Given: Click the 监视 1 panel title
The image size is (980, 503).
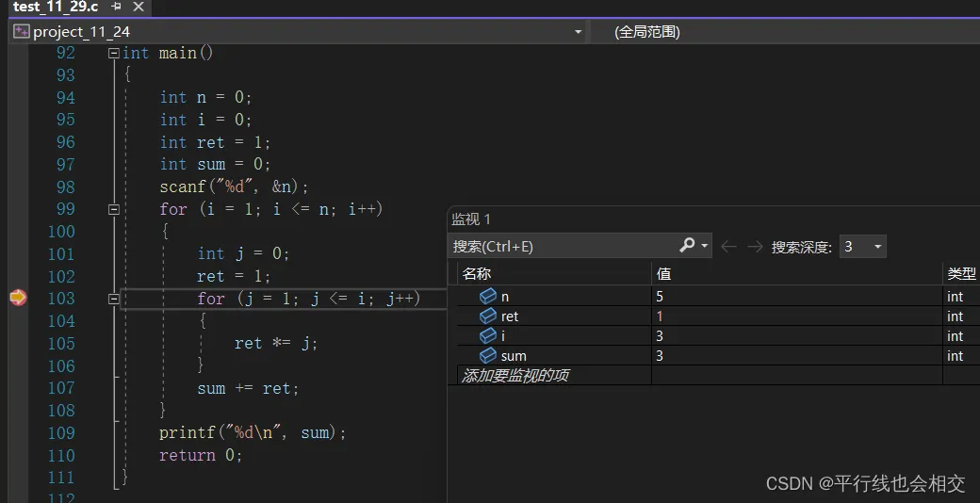Looking at the screenshot, I should coord(471,219).
